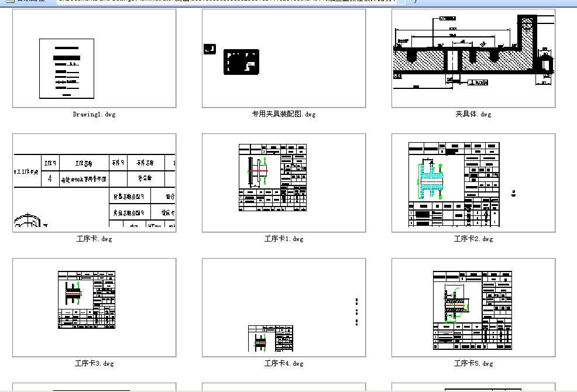Open the 专用夹具装配图.dwg thumbnail
577x392 pixels.
(283, 61)
